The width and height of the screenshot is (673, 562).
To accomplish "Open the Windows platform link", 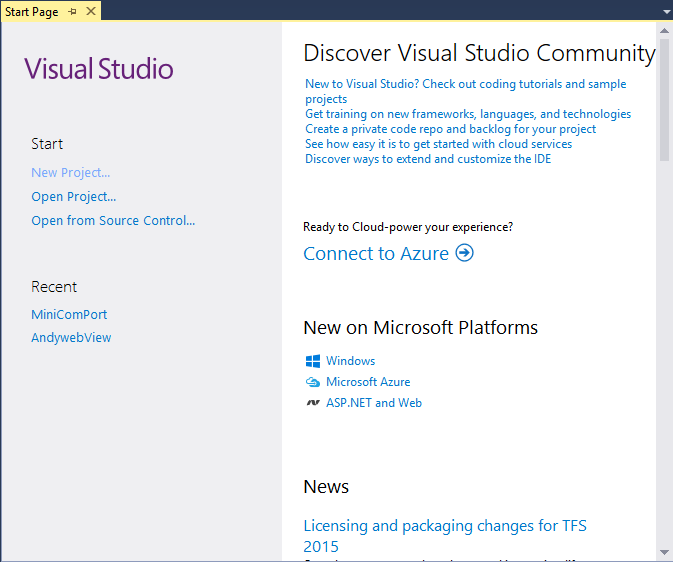I will (351, 361).
